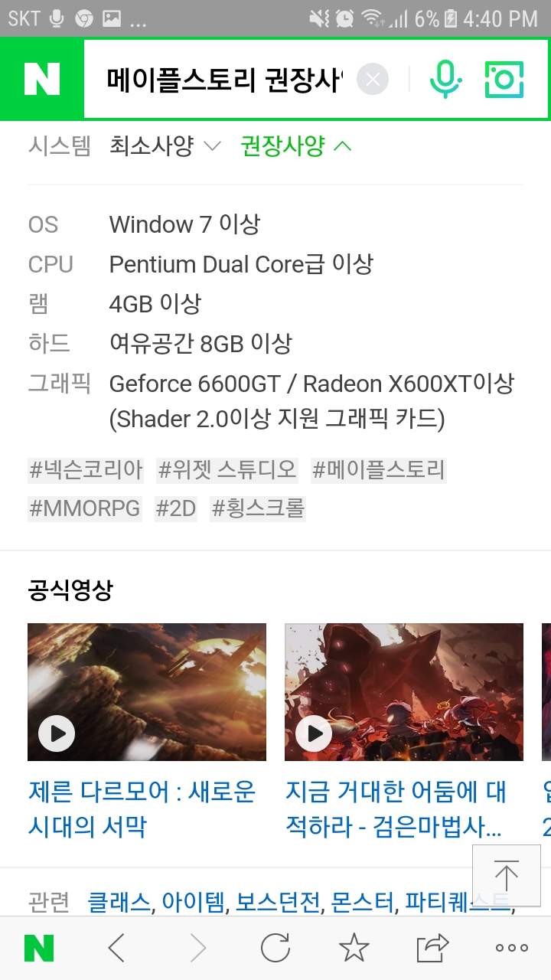This screenshot has width=551, height=980.
Task: Go back with the left arrow
Action: coord(116,949)
